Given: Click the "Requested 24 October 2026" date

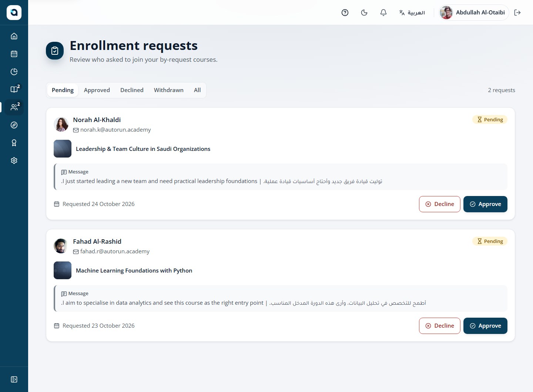Looking at the screenshot, I should [98, 204].
